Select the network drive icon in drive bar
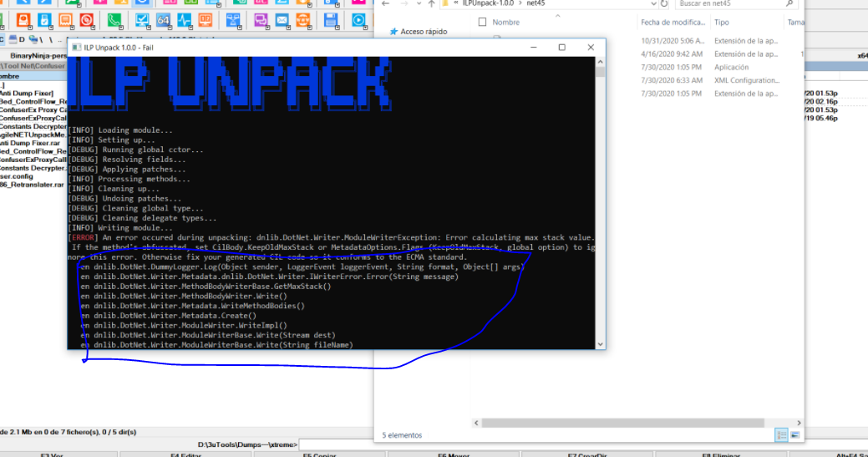This screenshot has width=868, height=457. click(33, 39)
